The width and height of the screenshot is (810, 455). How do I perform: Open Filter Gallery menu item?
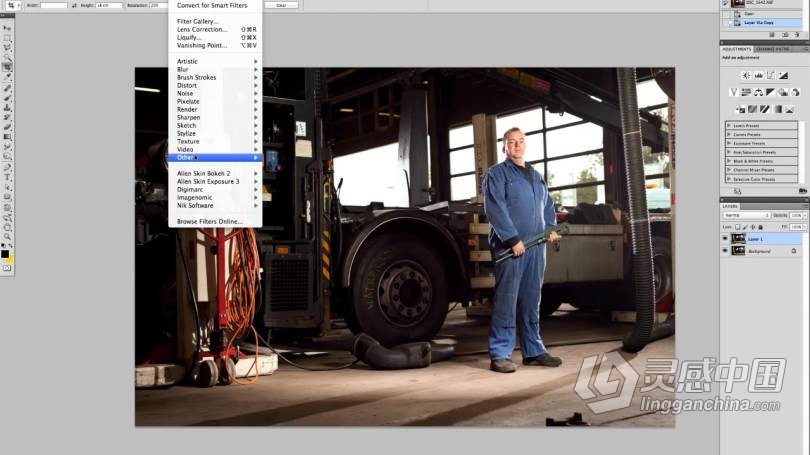tap(215, 21)
